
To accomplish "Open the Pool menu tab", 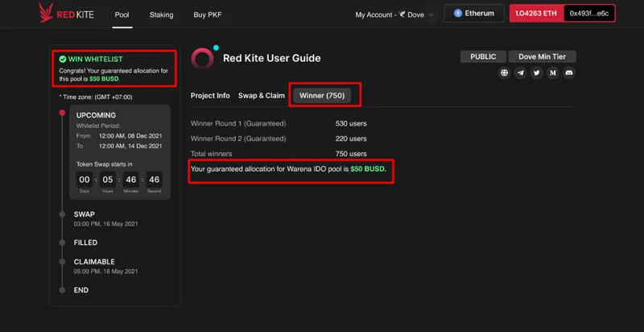I will pos(122,15).
